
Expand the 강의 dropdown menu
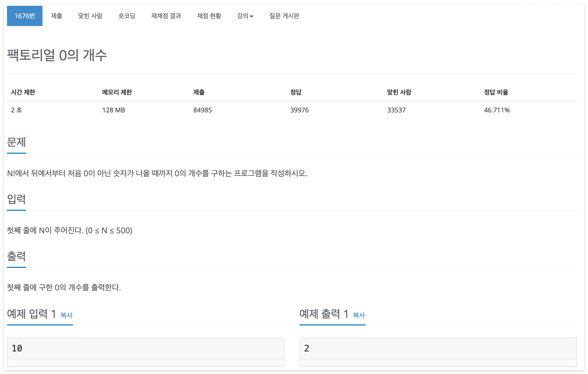click(245, 16)
